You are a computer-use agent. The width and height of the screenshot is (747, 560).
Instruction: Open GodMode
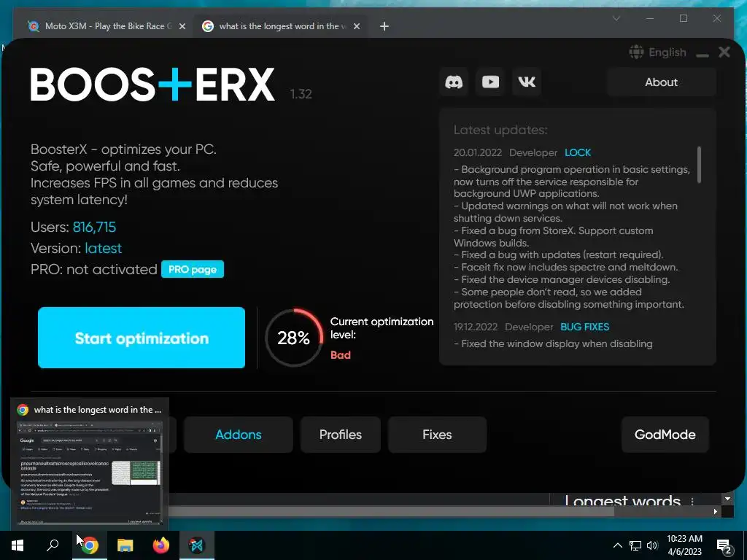click(665, 435)
